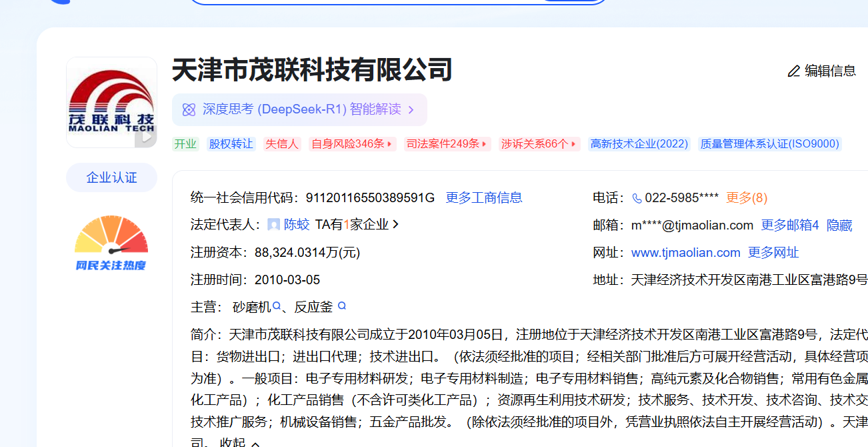Open legal representative 陈蛟 profile
This screenshot has width=868, height=447.
(x=297, y=225)
